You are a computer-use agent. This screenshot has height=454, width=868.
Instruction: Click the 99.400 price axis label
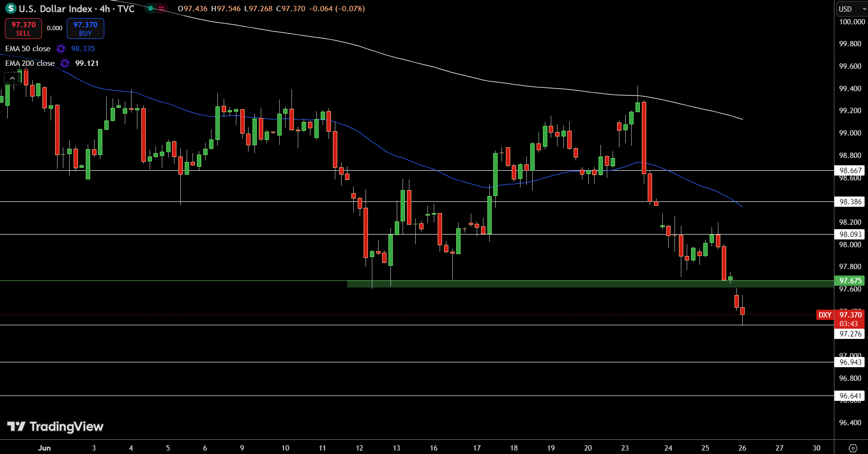point(850,89)
